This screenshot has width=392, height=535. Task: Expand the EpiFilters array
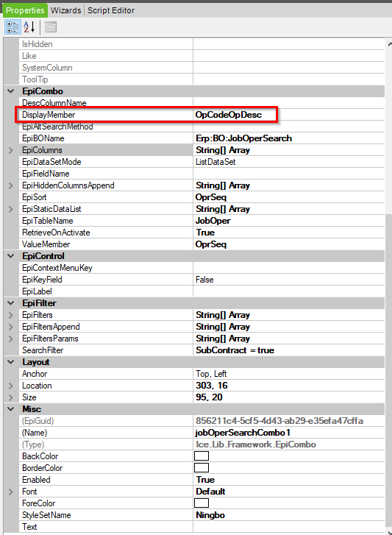click(11, 315)
